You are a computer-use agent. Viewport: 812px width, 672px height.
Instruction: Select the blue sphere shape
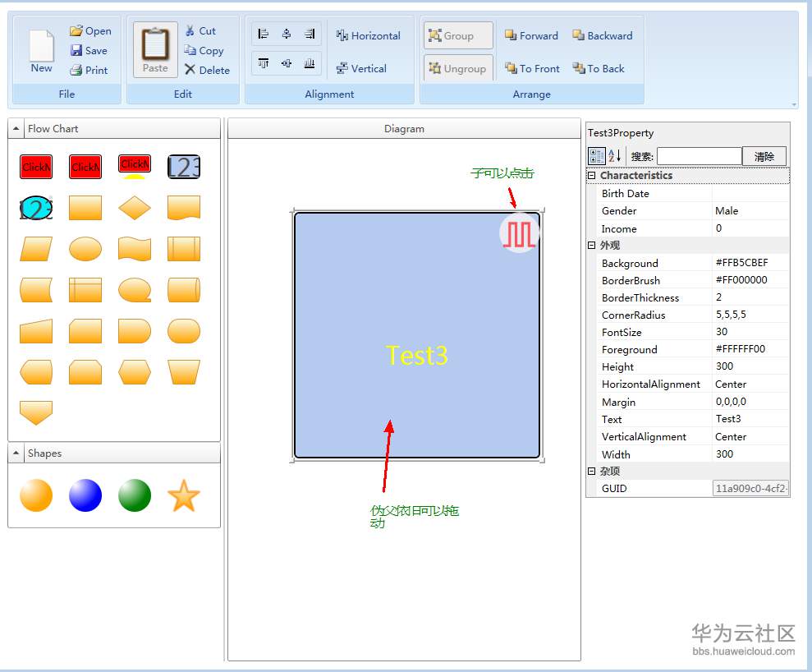[85, 495]
